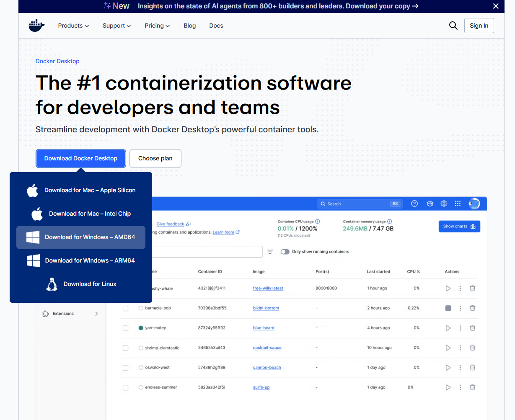Check the shrimp-clamtastic row checkbox
Viewport: 515px width, 420px height.
tap(125, 348)
